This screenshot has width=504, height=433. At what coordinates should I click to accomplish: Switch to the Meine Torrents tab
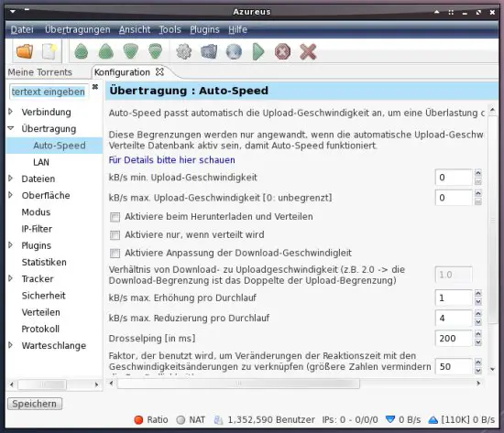(39, 72)
